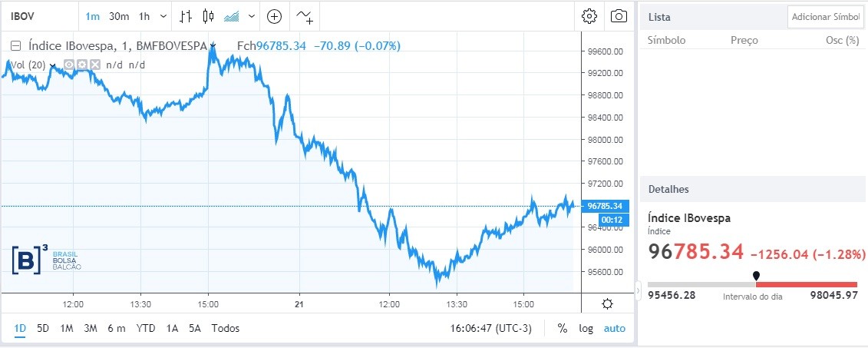Screen dimensions: 868x348
Task: Select the area chart style icon
Action: pos(230,16)
